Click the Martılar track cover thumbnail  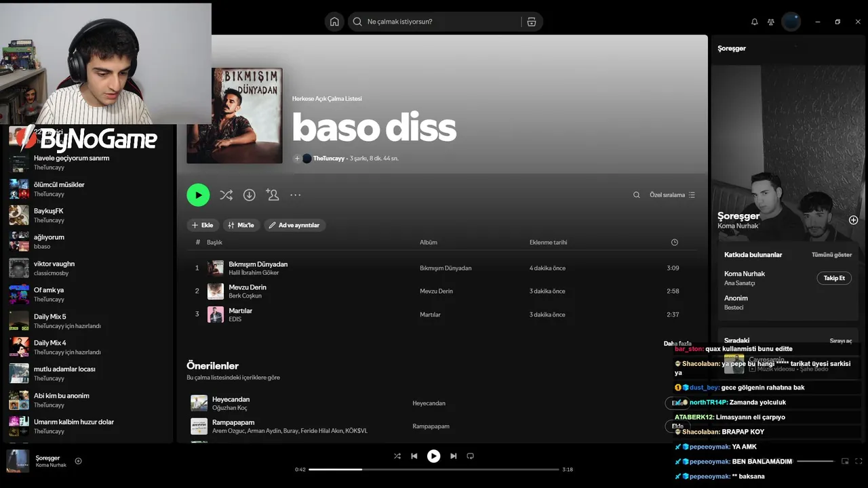point(216,314)
